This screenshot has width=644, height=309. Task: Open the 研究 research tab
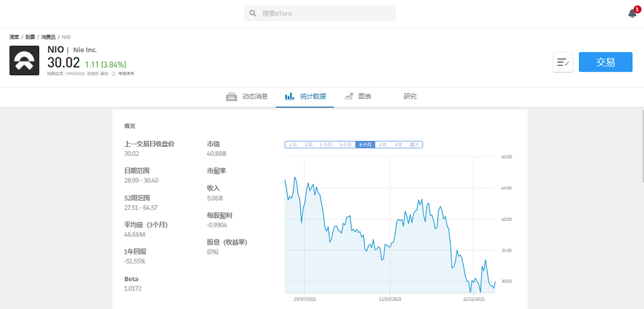tap(410, 97)
